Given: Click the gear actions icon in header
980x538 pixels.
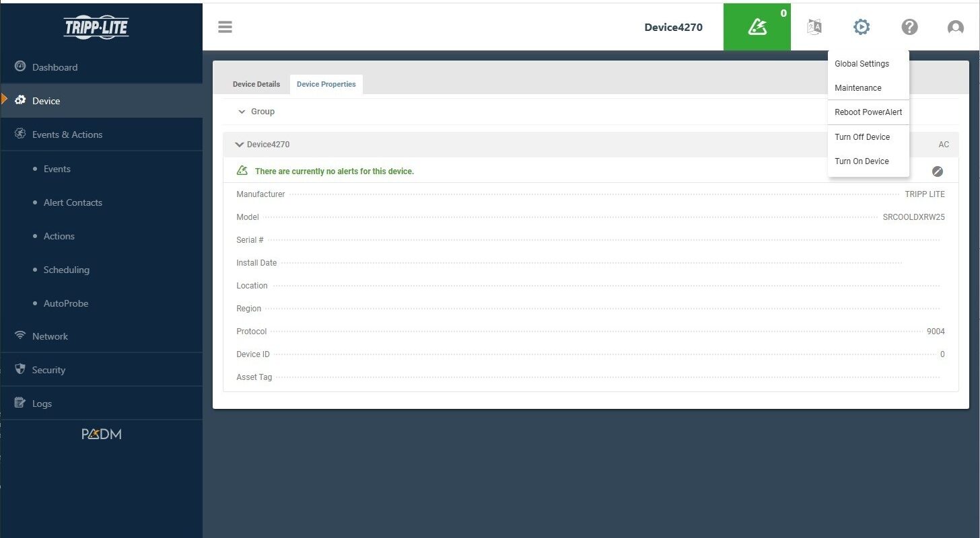Looking at the screenshot, I should point(862,27).
